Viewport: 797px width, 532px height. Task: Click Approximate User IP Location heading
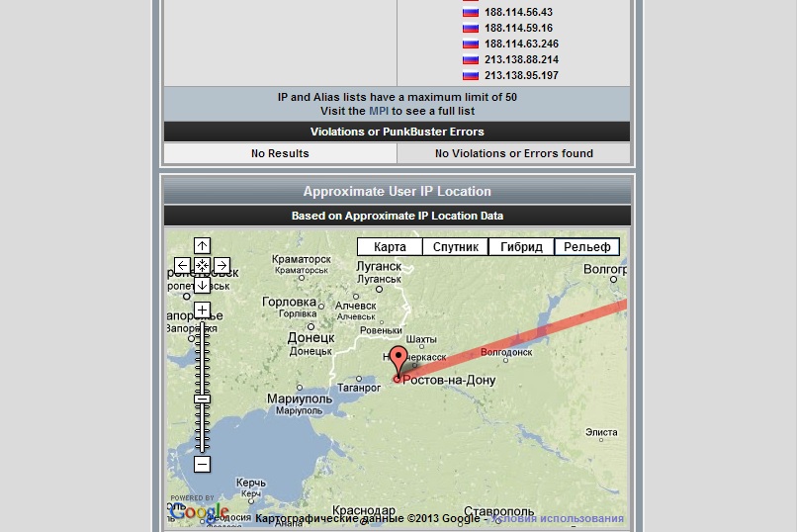point(397,191)
